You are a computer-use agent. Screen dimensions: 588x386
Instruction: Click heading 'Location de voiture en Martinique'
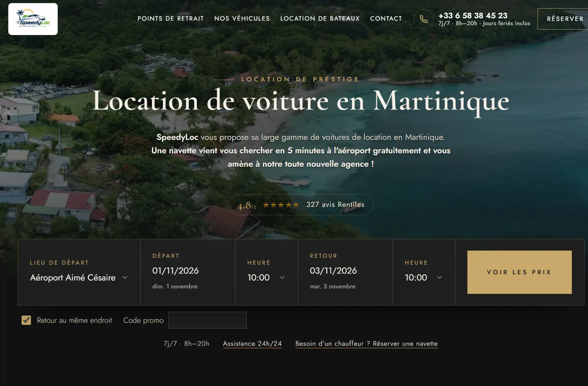point(301,101)
